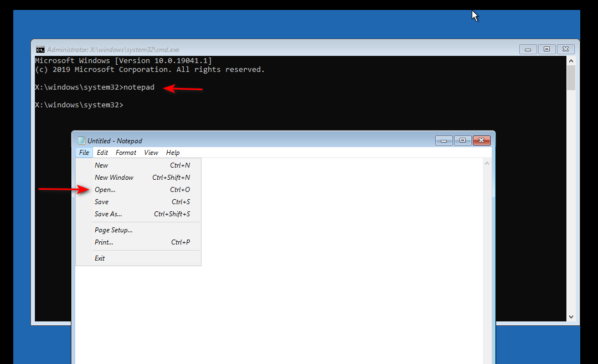The image size is (598, 364).
Task: Choose Print... in the File menu
Action: coord(138,242)
